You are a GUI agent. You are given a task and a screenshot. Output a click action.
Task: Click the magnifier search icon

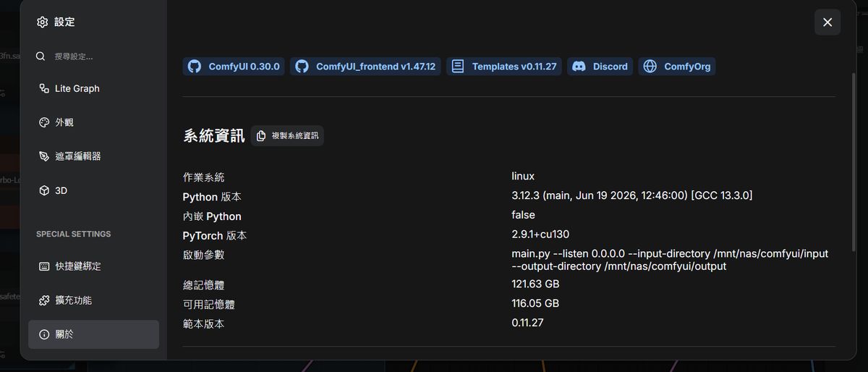pos(41,56)
